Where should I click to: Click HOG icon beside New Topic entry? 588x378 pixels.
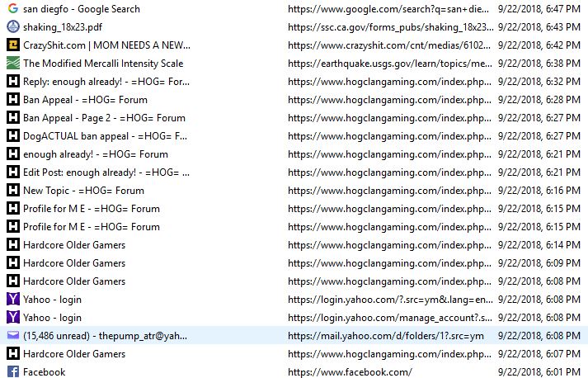[13, 190]
